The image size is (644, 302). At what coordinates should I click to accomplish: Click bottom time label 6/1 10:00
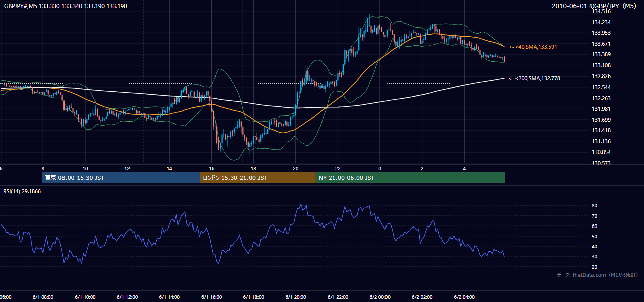tap(85, 297)
